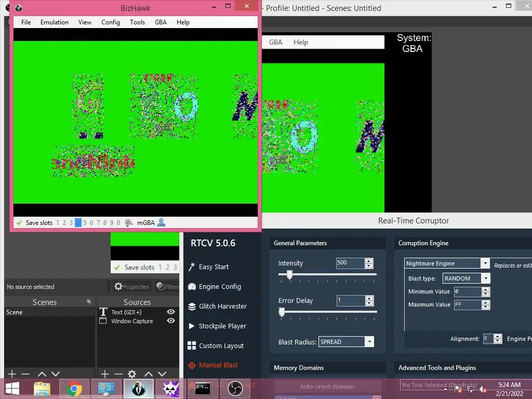This screenshot has width=532, height=399.
Task: Open Engine Config in RTCV sidebar
Action: coord(215,287)
